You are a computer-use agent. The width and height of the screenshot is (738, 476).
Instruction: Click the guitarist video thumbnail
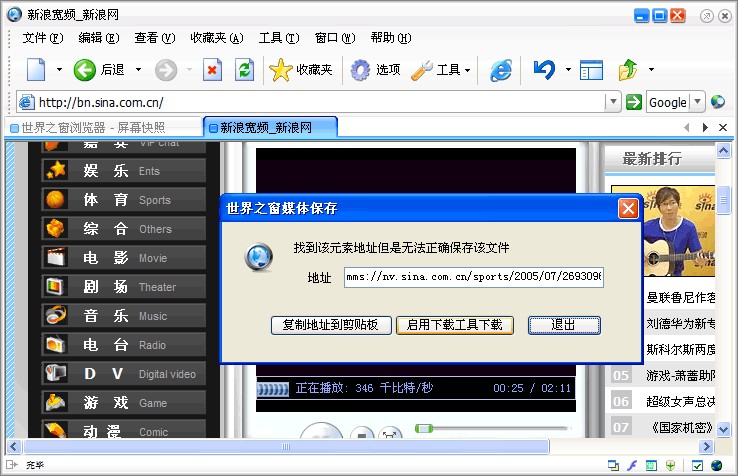679,231
